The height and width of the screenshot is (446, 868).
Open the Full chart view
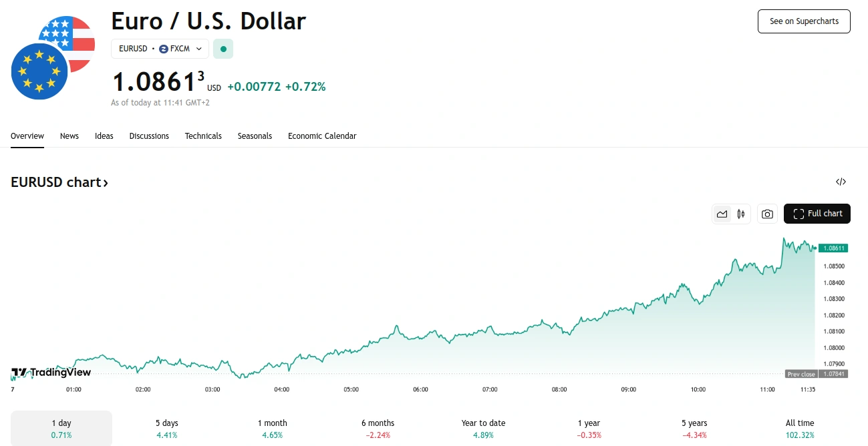click(817, 214)
